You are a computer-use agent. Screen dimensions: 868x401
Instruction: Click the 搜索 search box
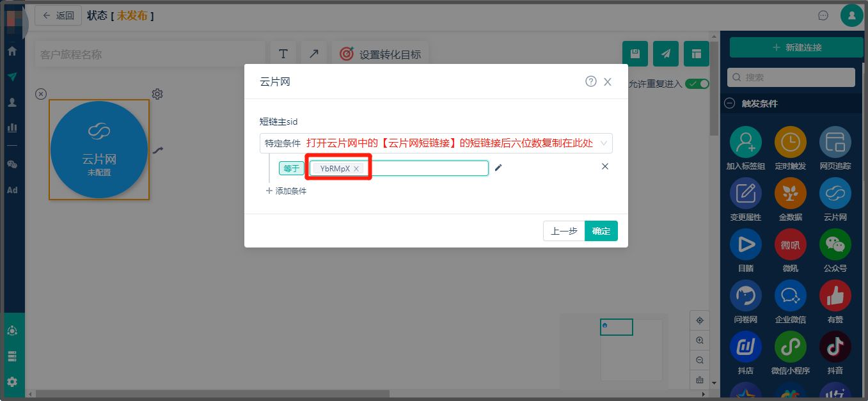(x=791, y=77)
